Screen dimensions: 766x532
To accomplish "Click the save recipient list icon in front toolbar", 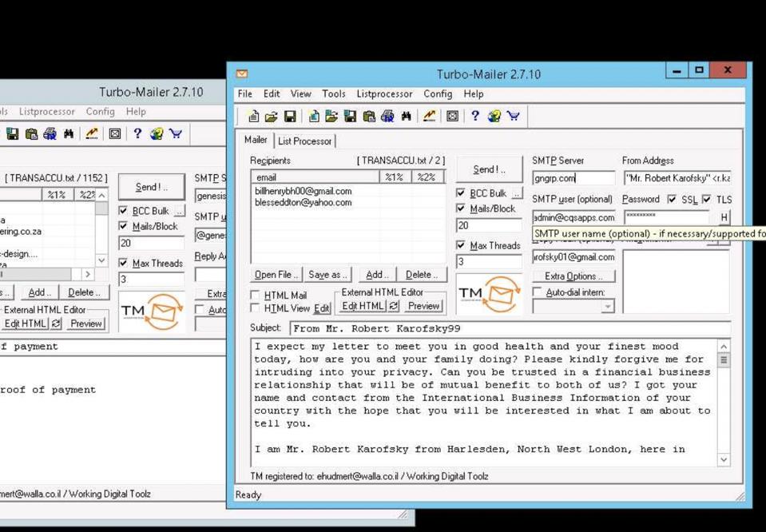I will [351, 117].
